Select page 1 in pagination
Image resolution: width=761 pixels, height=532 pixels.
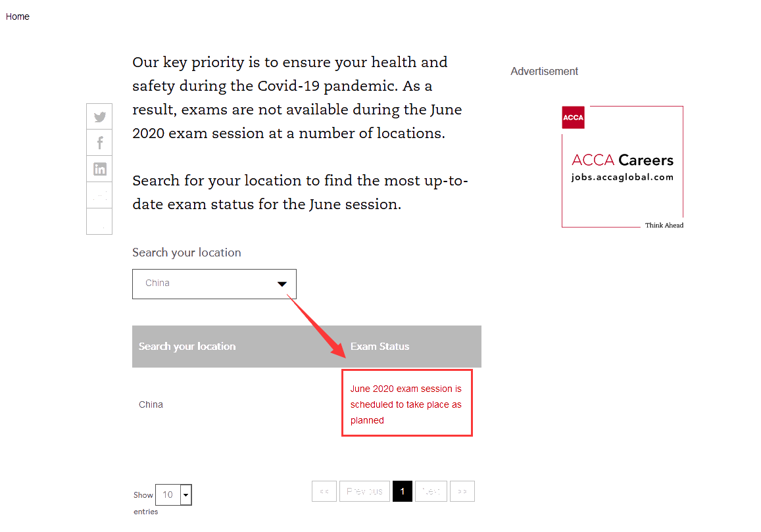[x=403, y=491]
